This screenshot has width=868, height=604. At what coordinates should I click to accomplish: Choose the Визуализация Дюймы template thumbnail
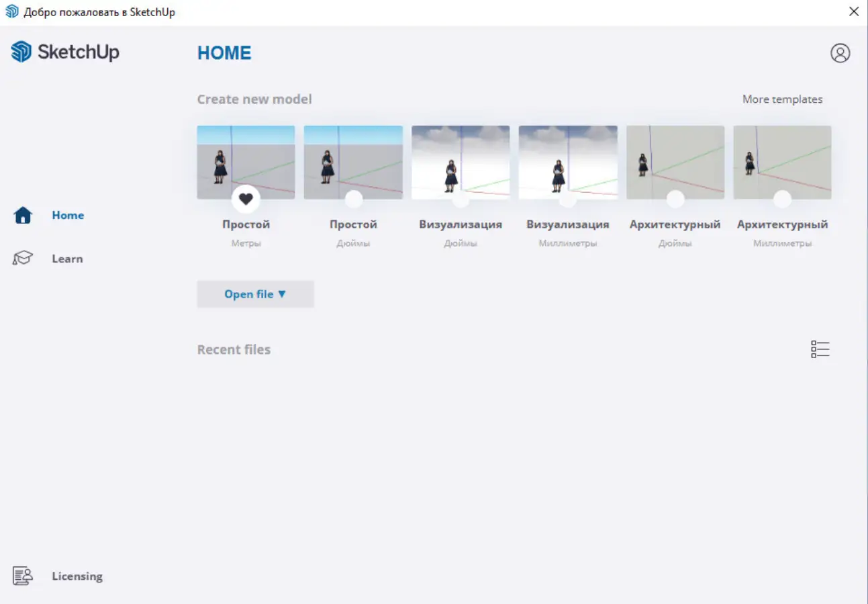[461, 163]
